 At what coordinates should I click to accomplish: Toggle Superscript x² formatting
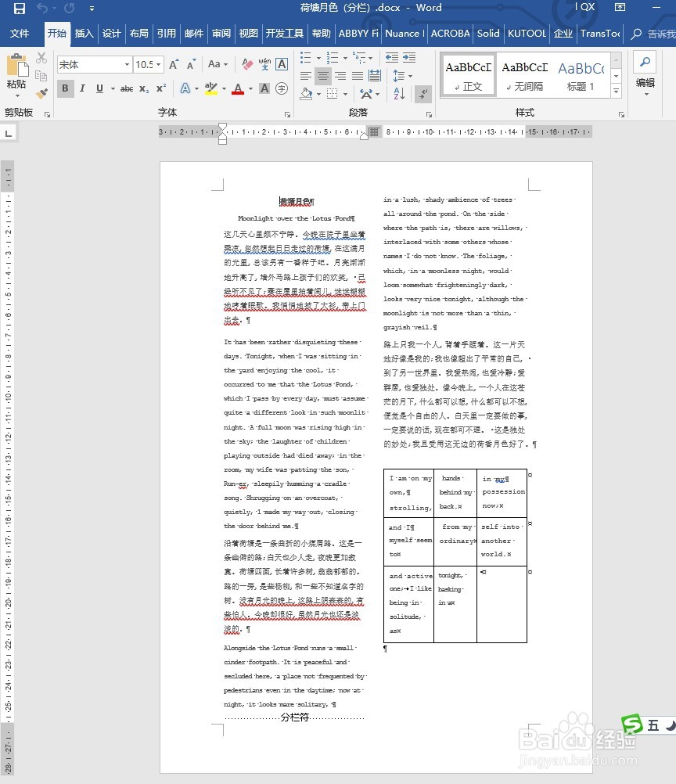click(161, 88)
